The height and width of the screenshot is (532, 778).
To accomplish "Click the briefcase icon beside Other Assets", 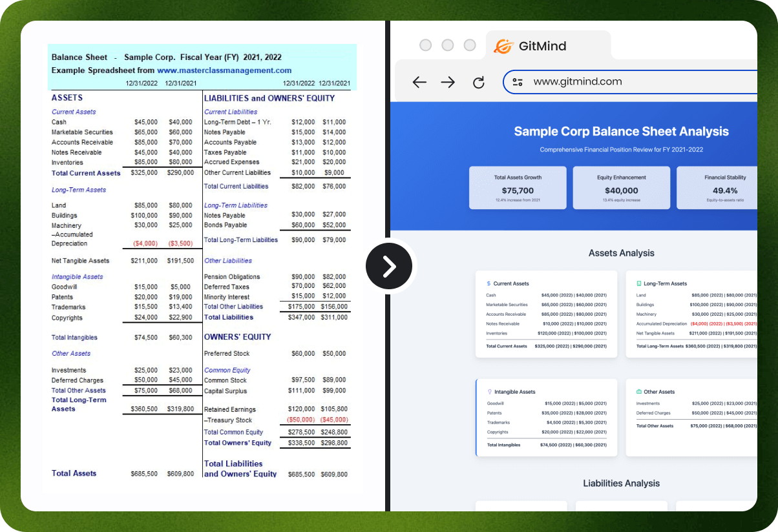I will coord(638,392).
